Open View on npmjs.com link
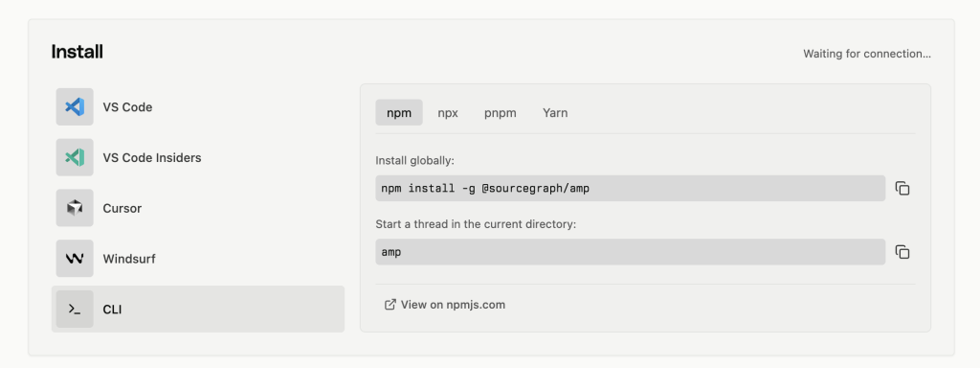The width and height of the screenshot is (980, 368). (x=453, y=305)
